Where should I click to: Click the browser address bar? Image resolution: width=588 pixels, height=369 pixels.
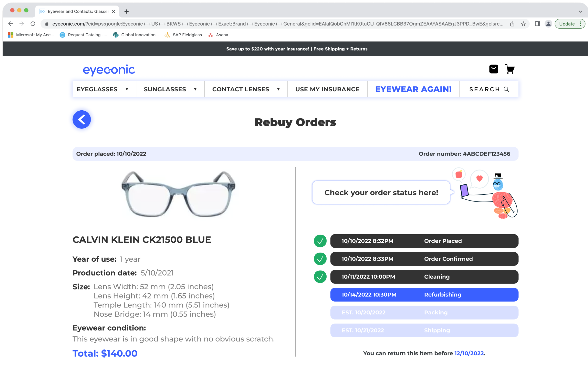278,24
